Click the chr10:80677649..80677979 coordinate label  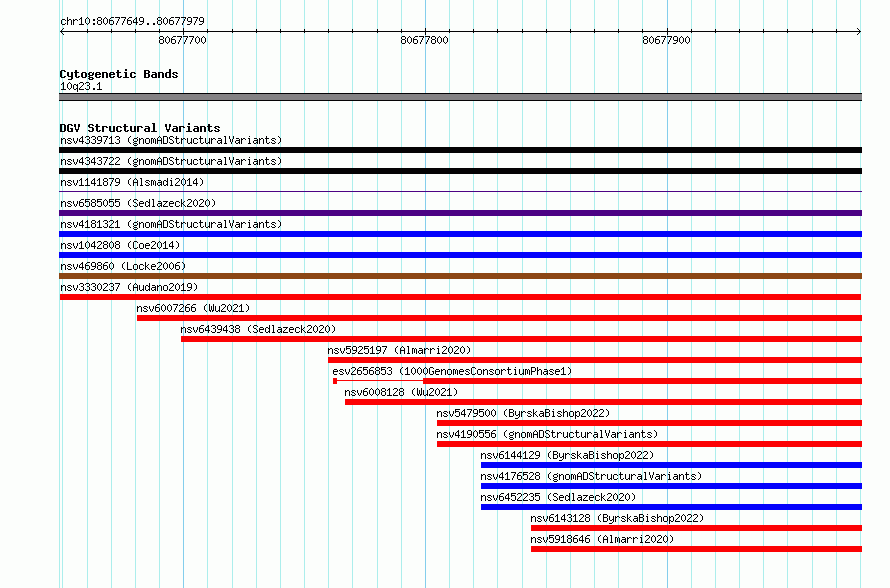(x=132, y=21)
